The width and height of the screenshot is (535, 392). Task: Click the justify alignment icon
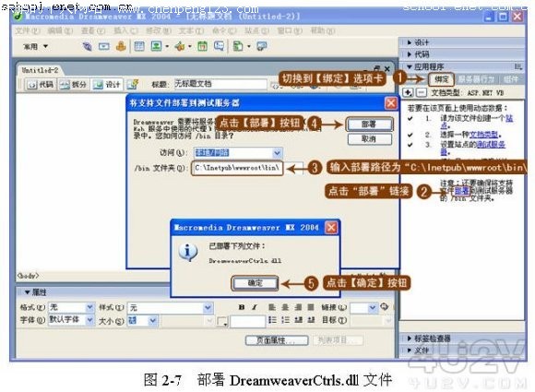[311, 307]
